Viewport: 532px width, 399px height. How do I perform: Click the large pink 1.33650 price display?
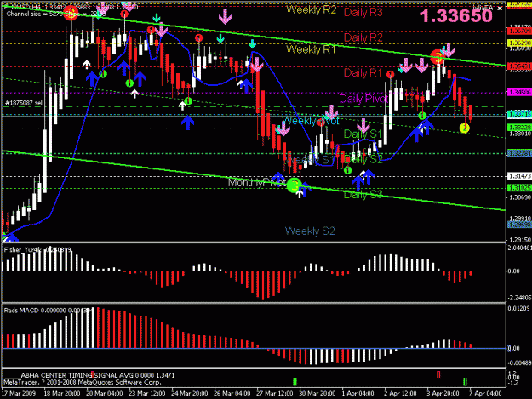click(x=456, y=16)
